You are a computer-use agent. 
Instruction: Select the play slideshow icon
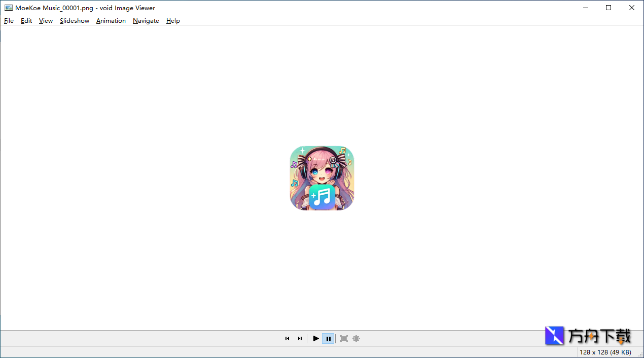coord(316,338)
